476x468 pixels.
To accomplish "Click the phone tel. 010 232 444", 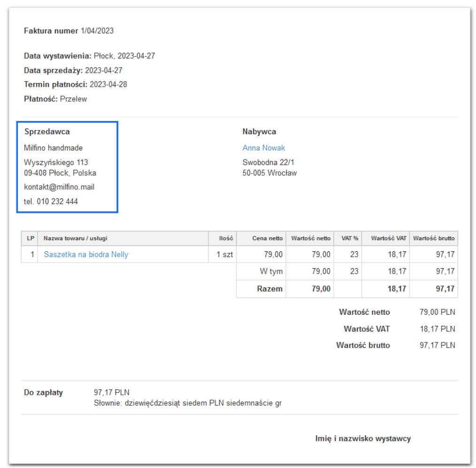I will tap(51, 201).
